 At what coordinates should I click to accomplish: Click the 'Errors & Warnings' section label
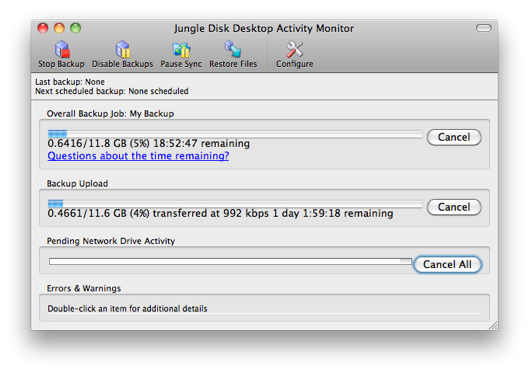click(x=84, y=288)
